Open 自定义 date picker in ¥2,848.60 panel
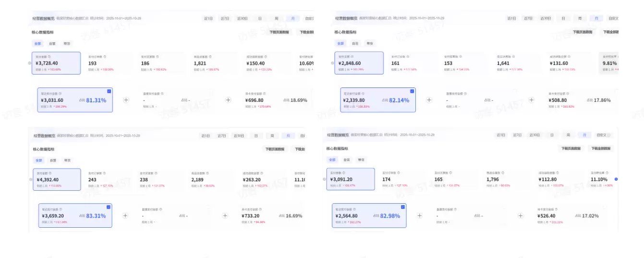This screenshot has height=258, width=644. (613, 18)
